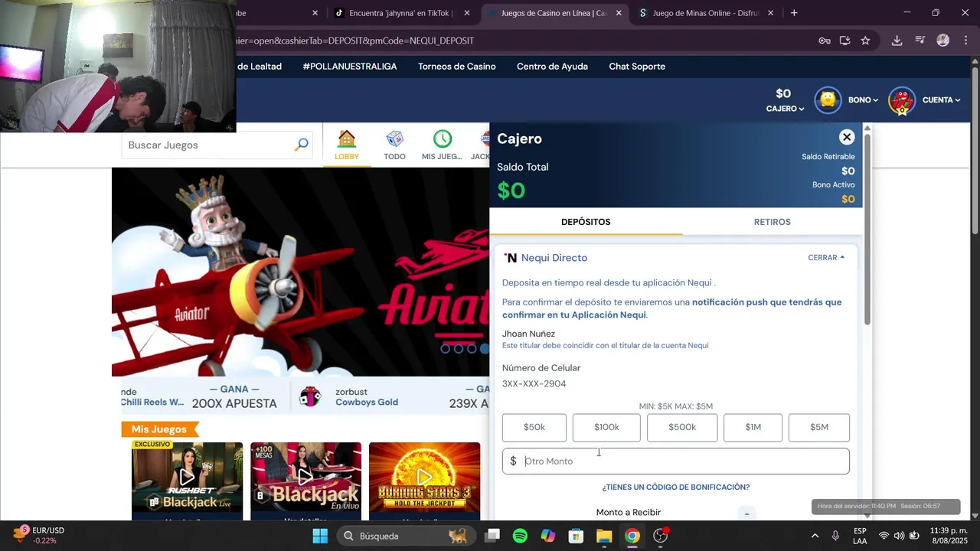The width and height of the screenshot is (980, 551).
Task: Select the $1M deposit amount
Action: click(x=753, y=428)
